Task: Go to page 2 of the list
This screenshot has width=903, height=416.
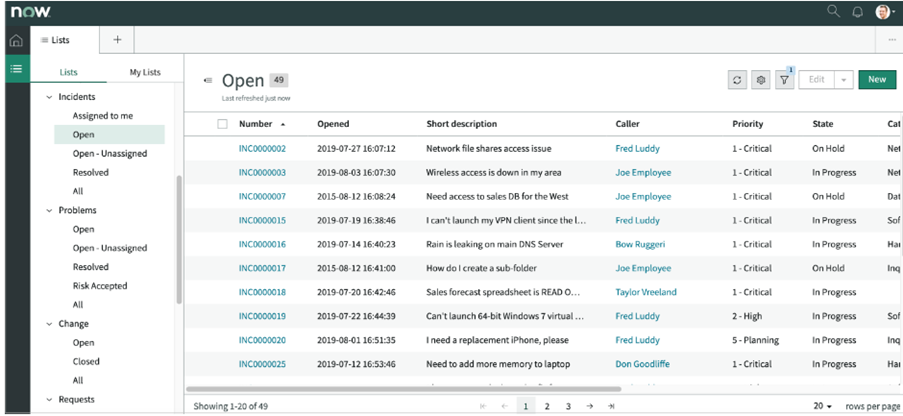Action: [547, 406]
